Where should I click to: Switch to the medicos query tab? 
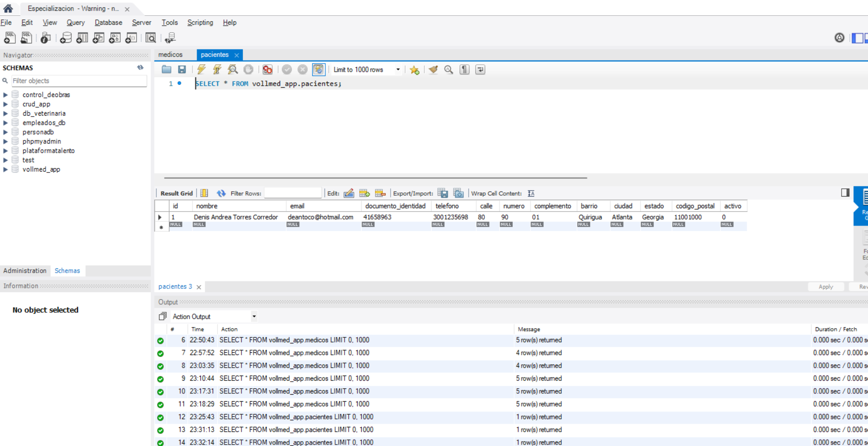point(171,55)
